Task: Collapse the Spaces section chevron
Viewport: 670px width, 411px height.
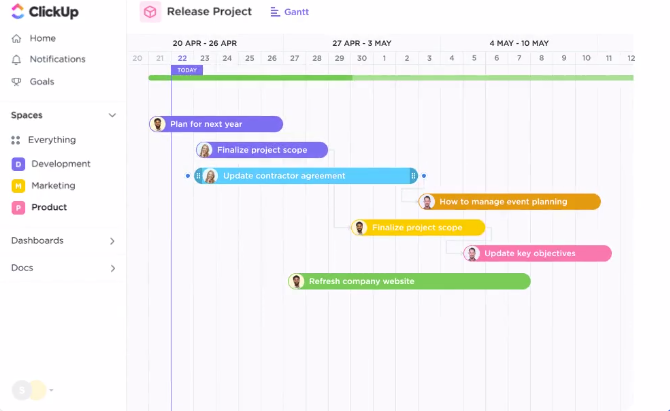Action: tap(112, 116)
